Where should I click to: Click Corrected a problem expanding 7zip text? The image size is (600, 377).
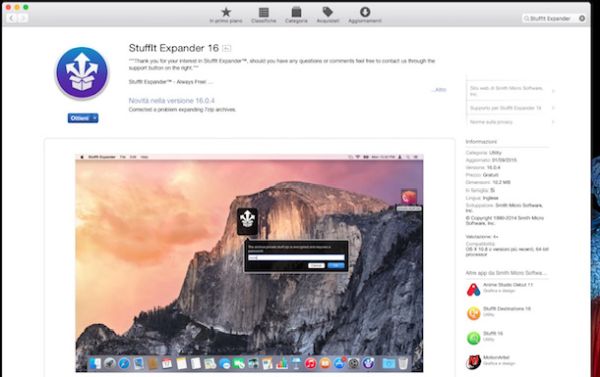coord(182,110)
